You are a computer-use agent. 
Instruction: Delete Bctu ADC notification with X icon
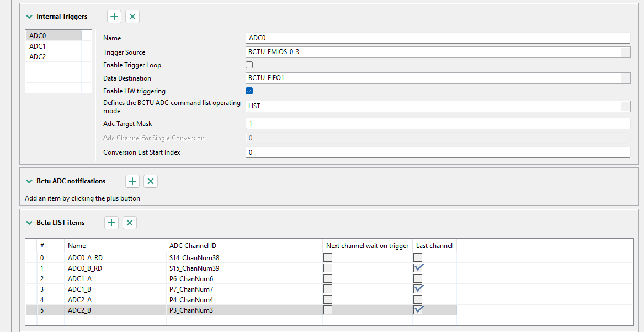pyautogui.click(x=150, y=181)
